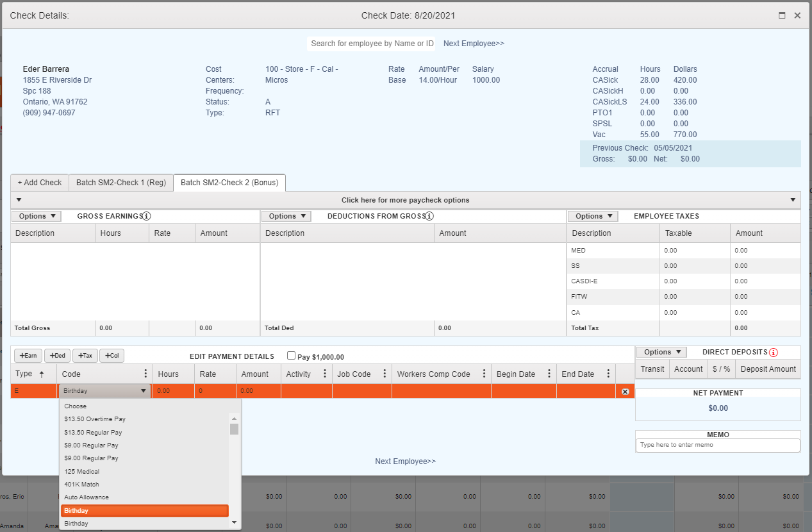
Task: Add a column with +Col
Action: pos(112,356)
